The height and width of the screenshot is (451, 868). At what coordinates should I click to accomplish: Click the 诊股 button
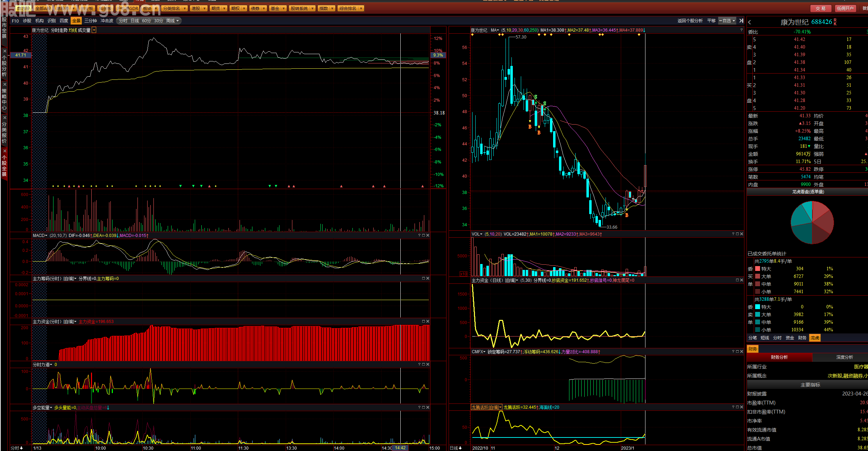click(x=27, y=21)
